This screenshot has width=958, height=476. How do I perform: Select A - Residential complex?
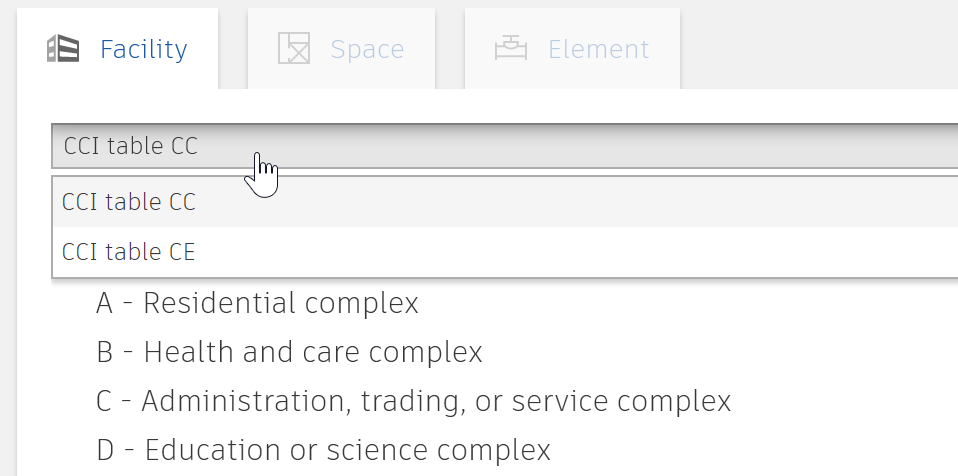(x=257, y=303)
